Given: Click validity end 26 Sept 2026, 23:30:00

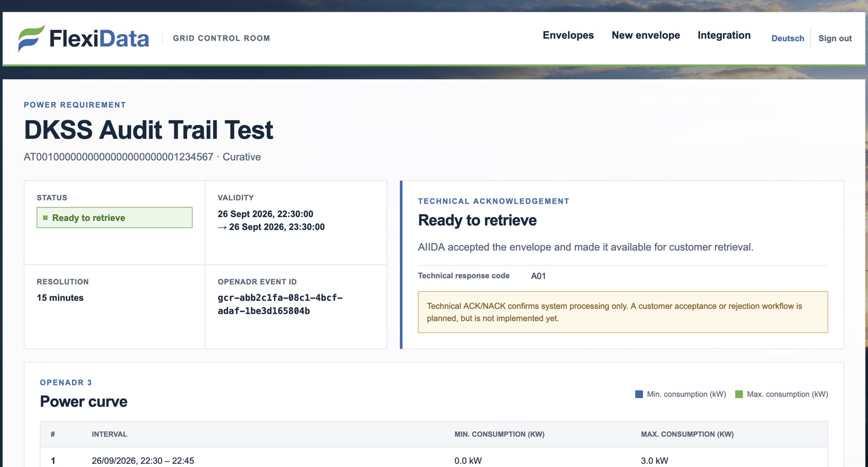Looking at the screenshot, I should [x=277, y=227].
